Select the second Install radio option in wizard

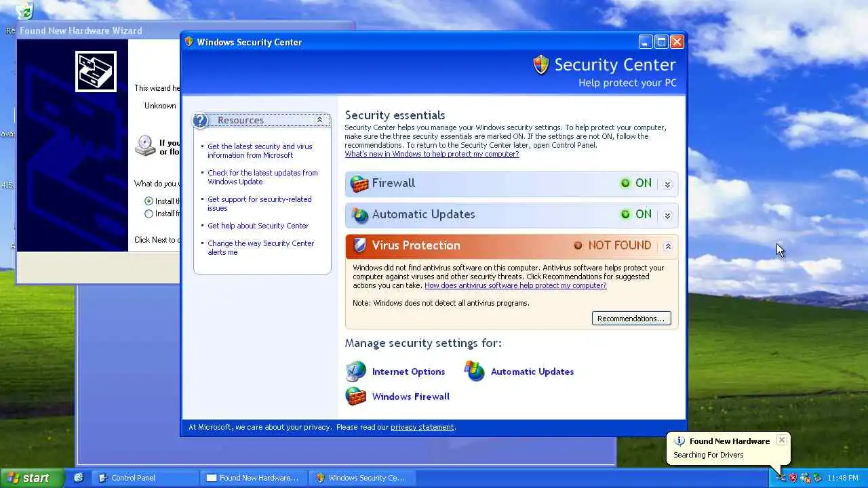(x=149, y=213)
